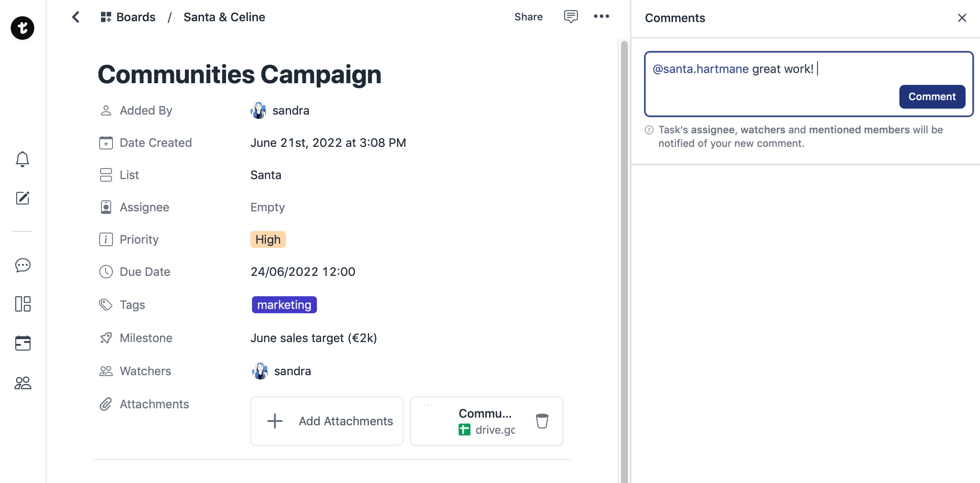
Task: Open the notifications bell icon
Action: pyautogui.click(x=22, y=159)
